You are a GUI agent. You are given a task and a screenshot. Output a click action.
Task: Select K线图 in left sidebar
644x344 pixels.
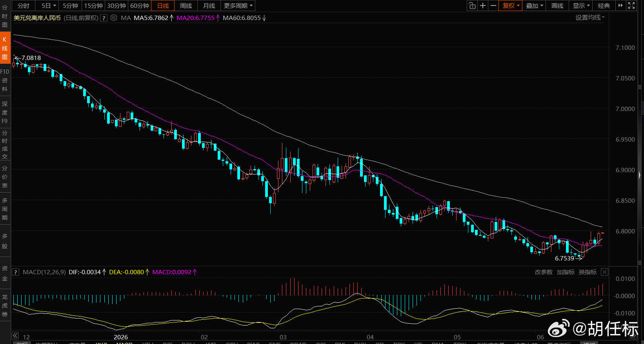point(5,48)
